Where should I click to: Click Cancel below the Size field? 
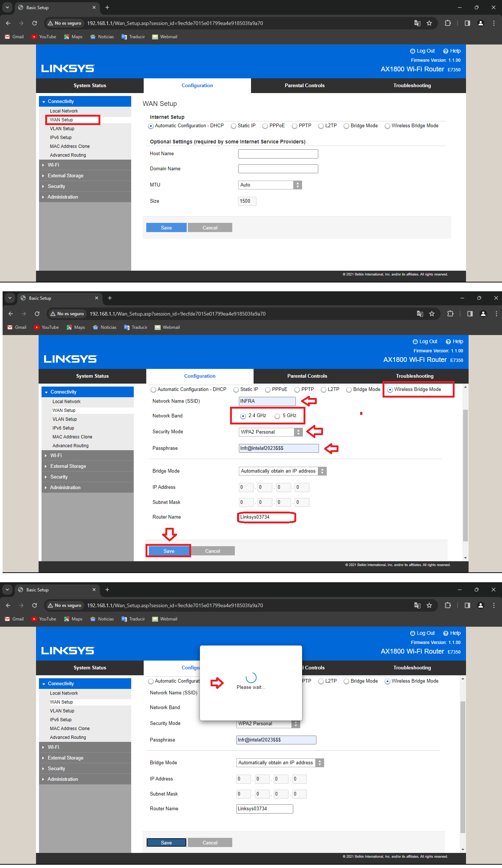pyautogui.click(x=210, y=228)
